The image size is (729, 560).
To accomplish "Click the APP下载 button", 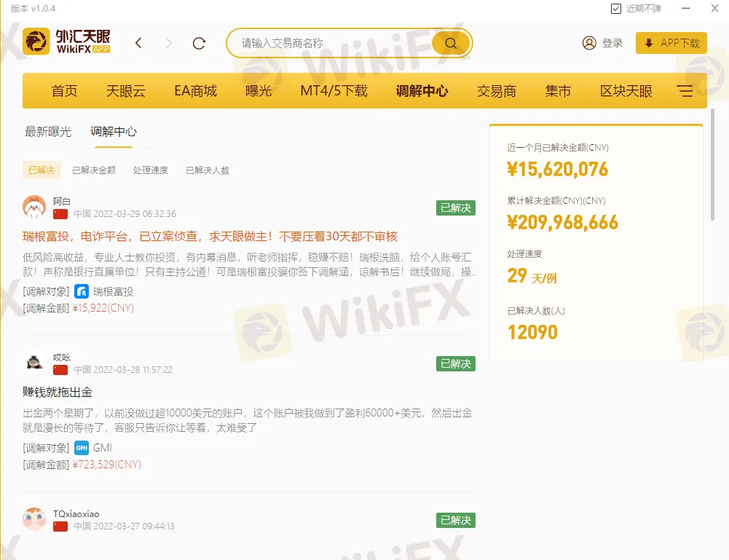I will [x=671, y=43].
